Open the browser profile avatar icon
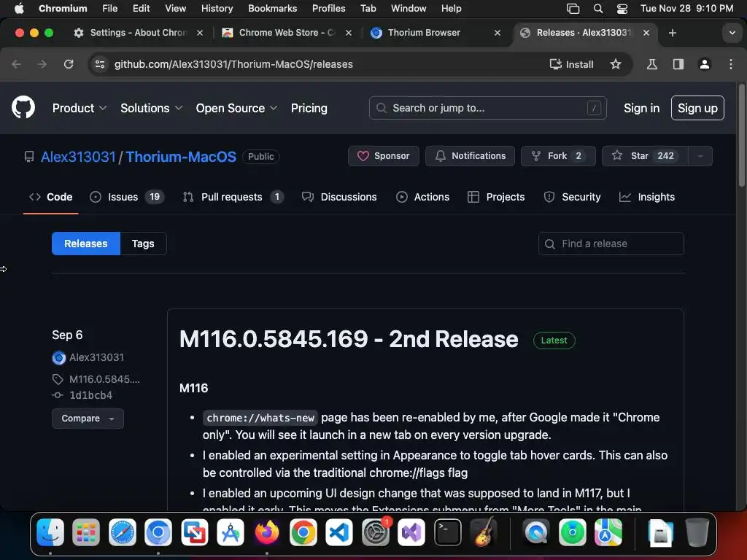The width and height of the screenshot is (747, 560). pyautogui.click(x=704, y=64)
